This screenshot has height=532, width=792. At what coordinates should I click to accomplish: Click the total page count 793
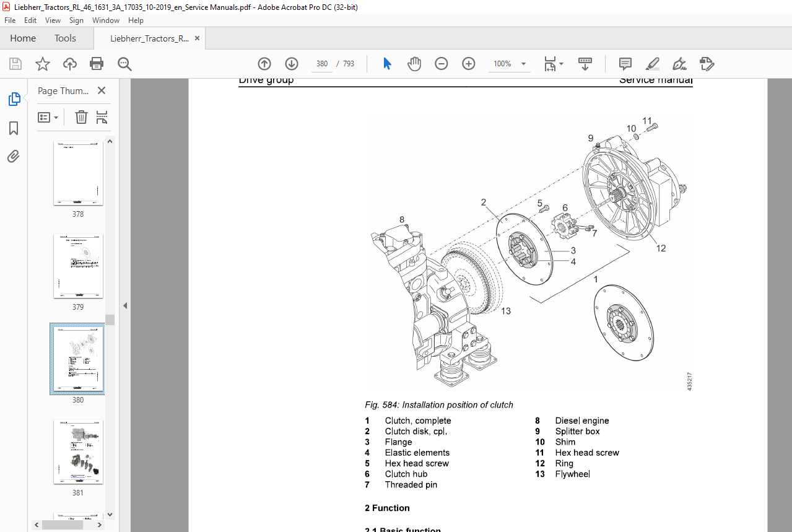(x=349, y=64)
